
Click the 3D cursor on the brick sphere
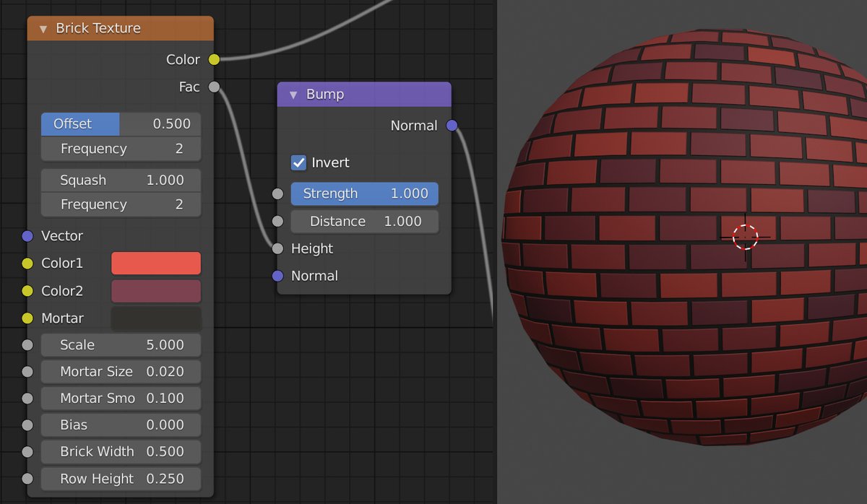coord(745,236)
